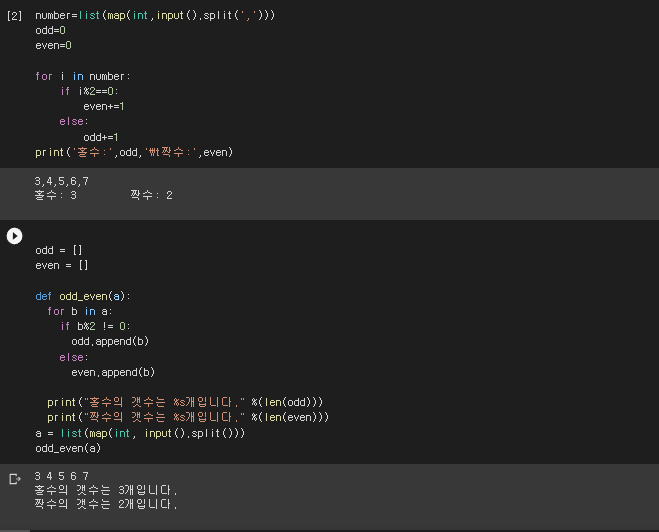This screenshot has width=659, height=532.
Task: Click the line if i%2==0:
Action: [x=90, y=91]
